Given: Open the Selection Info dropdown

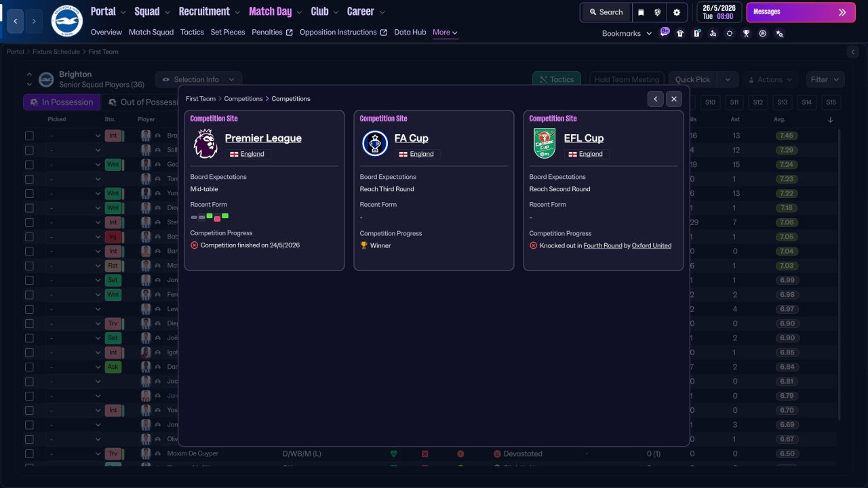Looking at the screenshot, I should (198, 80).
